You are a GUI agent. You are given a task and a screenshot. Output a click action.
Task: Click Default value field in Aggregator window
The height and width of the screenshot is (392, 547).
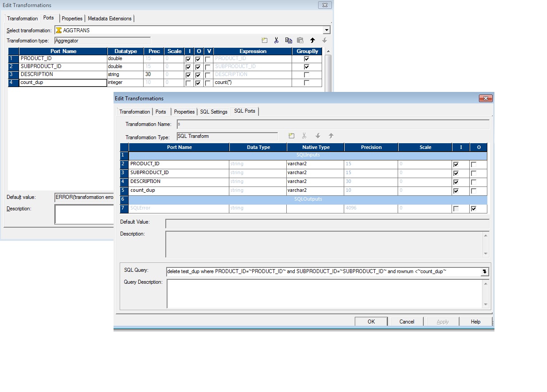(84, 198)
